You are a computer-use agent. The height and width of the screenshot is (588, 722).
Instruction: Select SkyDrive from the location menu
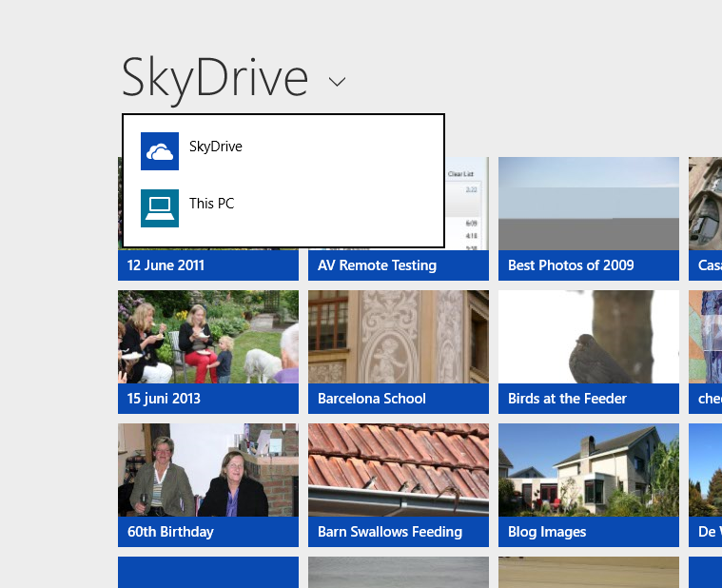tap(216, 147)
